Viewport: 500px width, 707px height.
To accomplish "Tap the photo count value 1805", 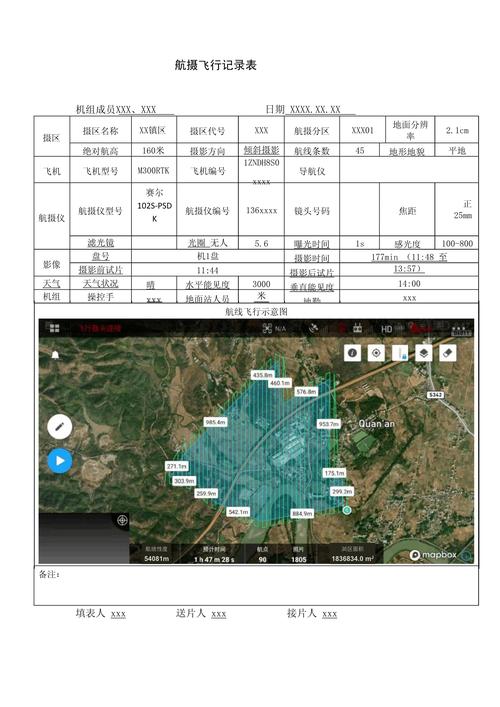I will tap(298, 559).
